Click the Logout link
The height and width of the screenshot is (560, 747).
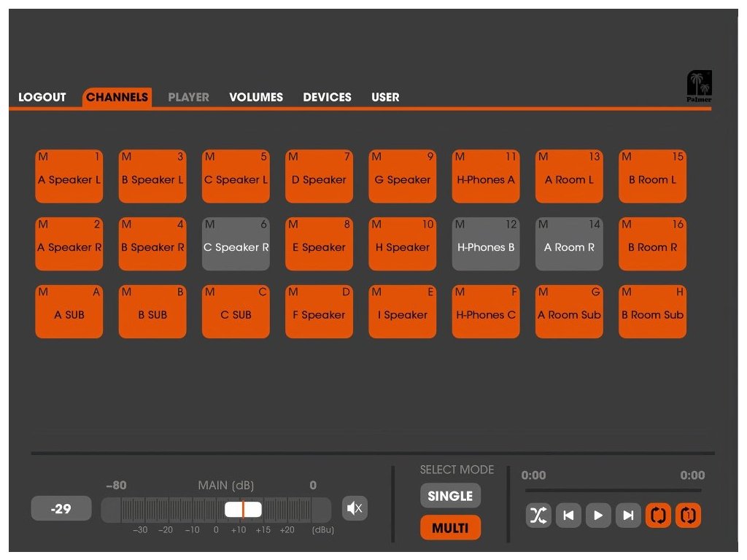pyautogui.click(x=42, y=97)
